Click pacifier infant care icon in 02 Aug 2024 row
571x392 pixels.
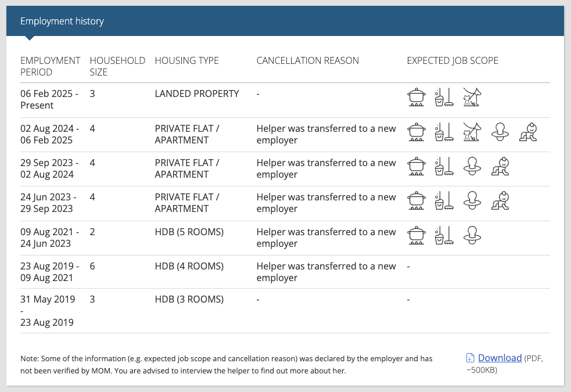click(x=500, y=132)
